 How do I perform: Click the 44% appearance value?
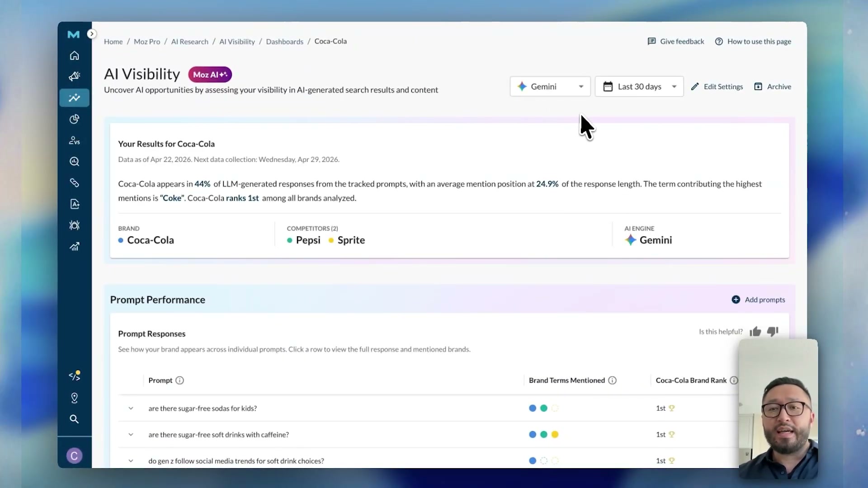(203, 184)
